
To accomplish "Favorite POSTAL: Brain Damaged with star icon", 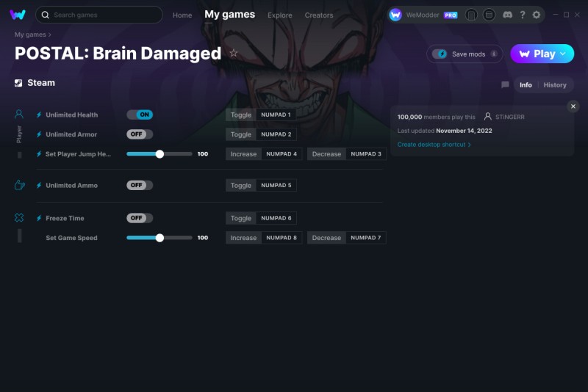I will click(x=234, y=53).
